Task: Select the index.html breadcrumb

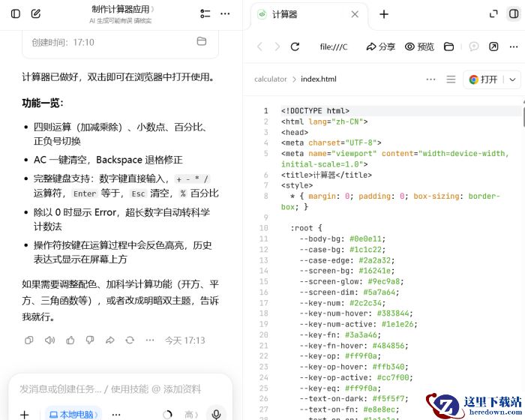Action: pos(319,79)
